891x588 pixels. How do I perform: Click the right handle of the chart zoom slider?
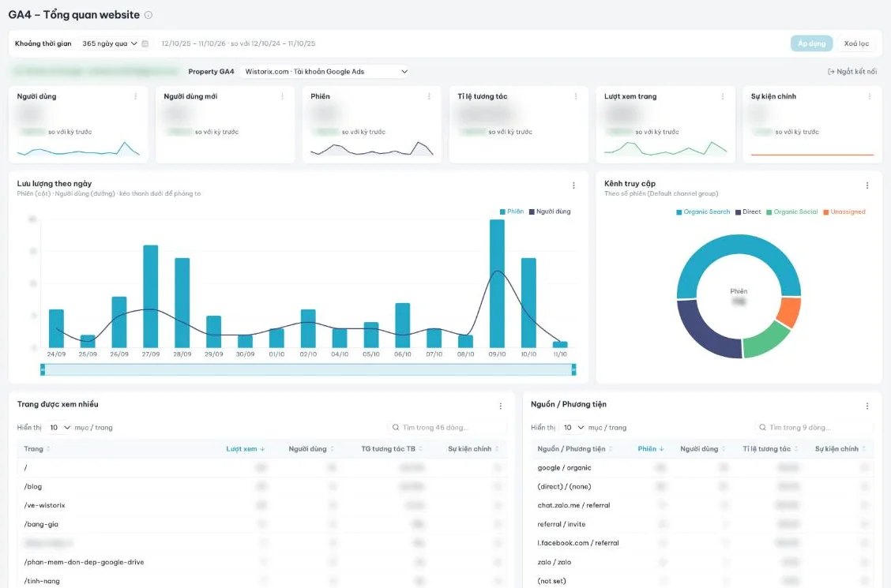click(574, 370)
